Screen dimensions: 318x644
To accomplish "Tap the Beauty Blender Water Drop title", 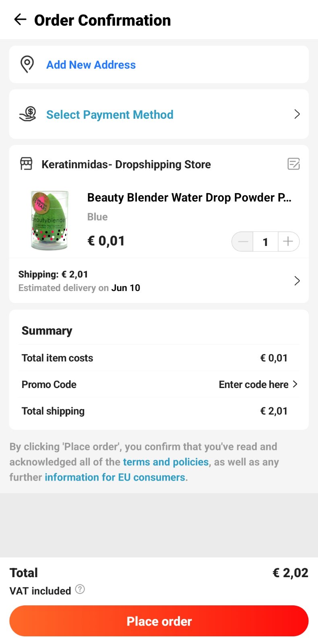I will (189, 198).
